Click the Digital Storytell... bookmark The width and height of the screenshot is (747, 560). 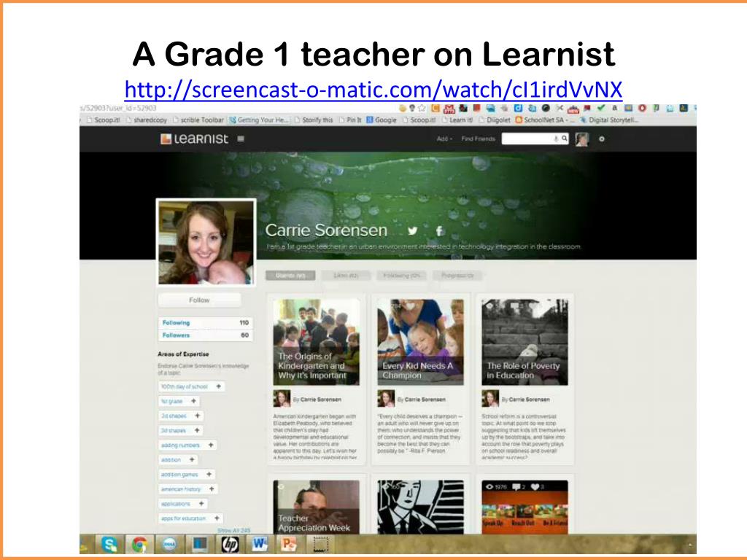coord(609,120)
